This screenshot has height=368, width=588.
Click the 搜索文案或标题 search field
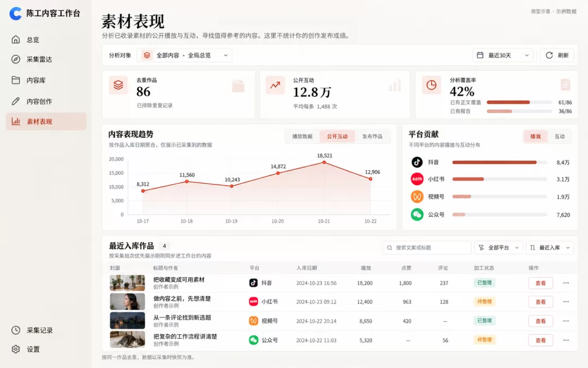tap(427, 248)
